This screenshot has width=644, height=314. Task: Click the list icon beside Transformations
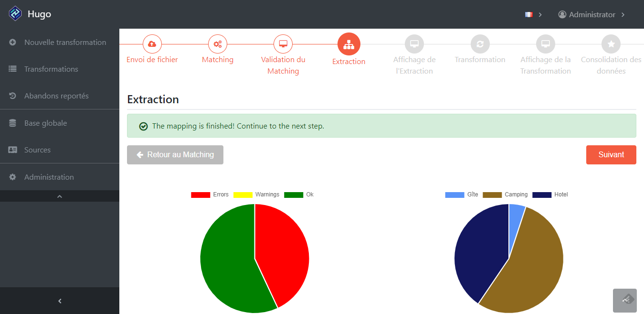pyautogui.click(x=13, y=69)
